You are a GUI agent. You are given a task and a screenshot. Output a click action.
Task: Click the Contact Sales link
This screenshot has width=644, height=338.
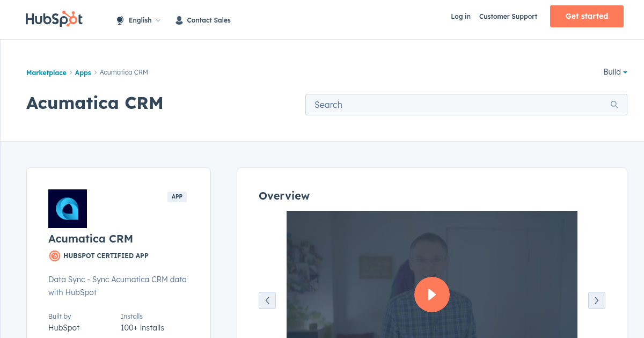pyautogui.click(x=209, y=20)
